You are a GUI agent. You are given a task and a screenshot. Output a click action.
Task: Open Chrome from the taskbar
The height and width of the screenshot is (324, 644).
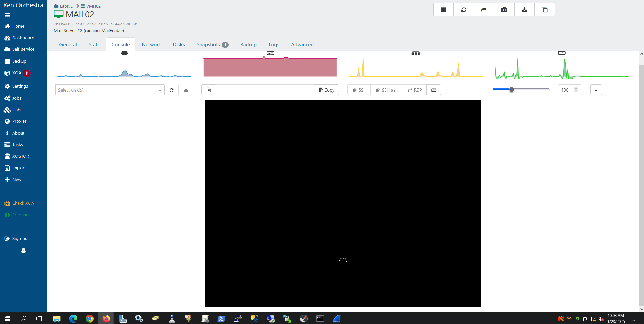(90, 318)
